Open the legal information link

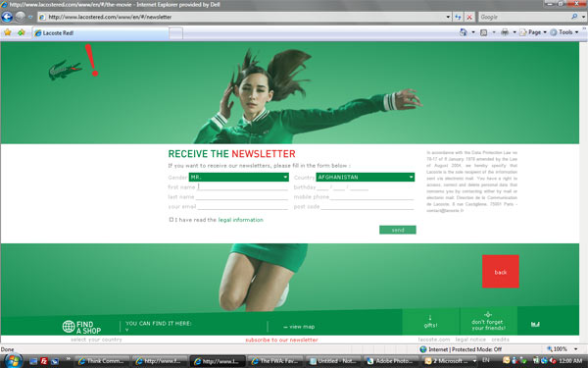click(x=240, y=220)
